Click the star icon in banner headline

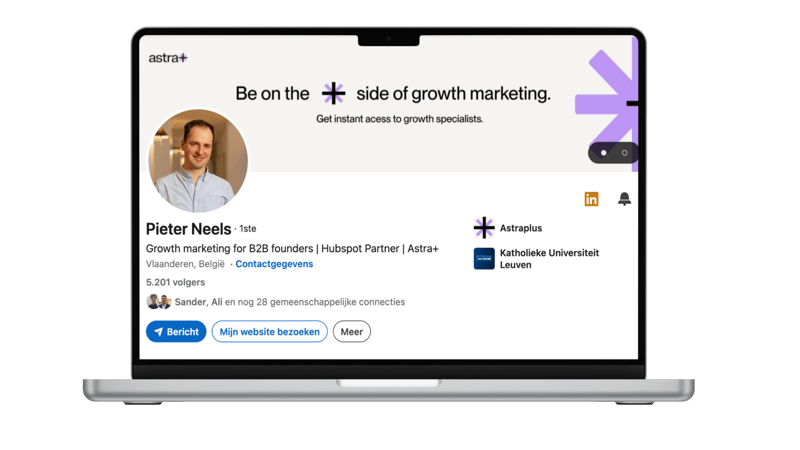pos(333,94)
